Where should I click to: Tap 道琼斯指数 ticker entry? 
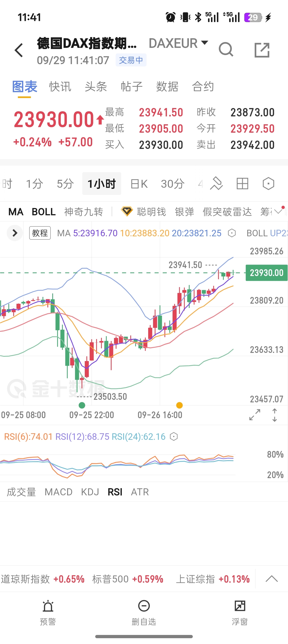(x=43, y=579)
